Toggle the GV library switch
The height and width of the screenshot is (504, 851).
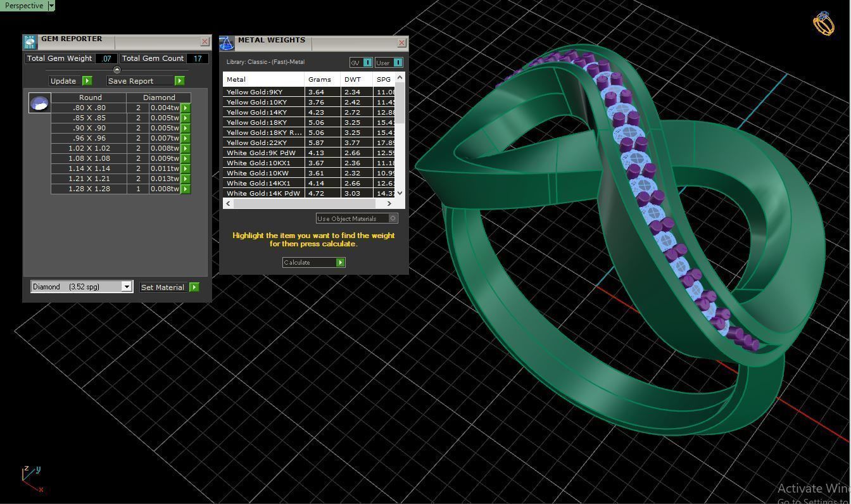coord(361,63)
